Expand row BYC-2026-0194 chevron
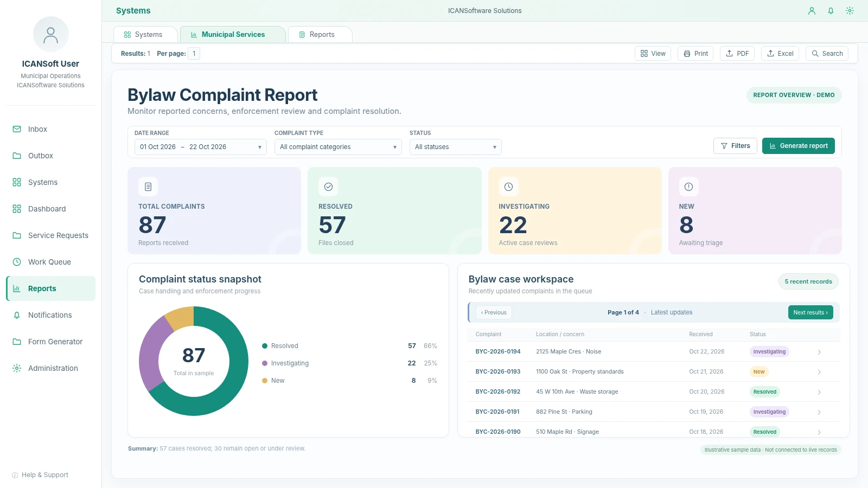868x488 pixels. [819, 352]
